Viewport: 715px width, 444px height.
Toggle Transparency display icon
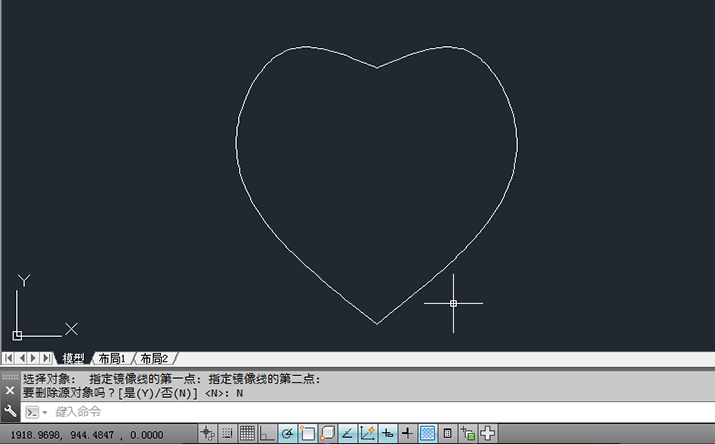tap(428, 433)
